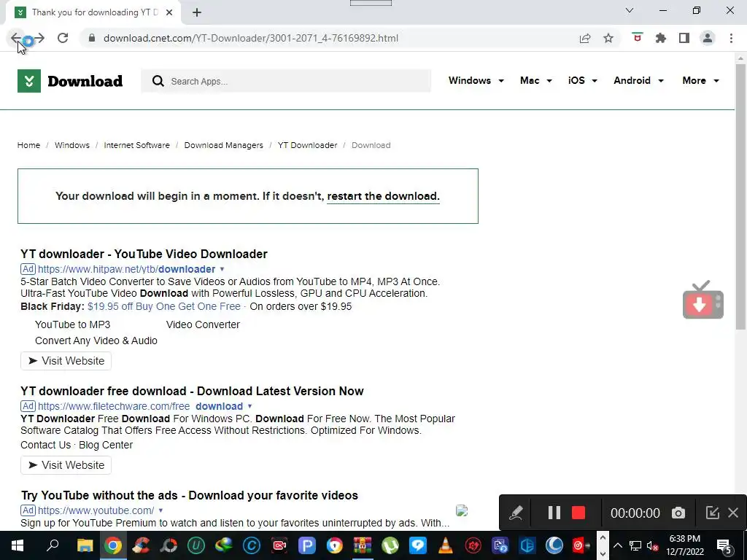Open a new browser tab
The image size is (747, 560).
197,12
